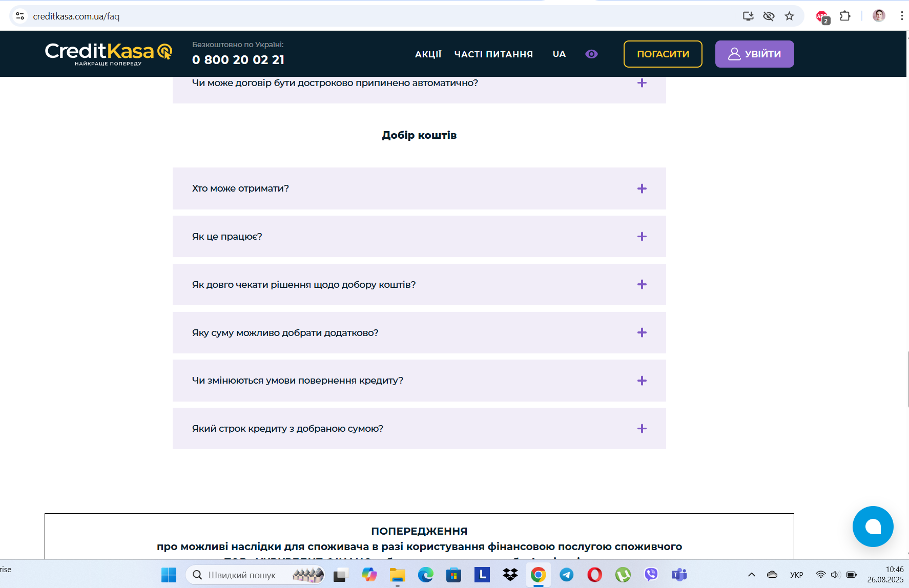Image resolution: width=909 pixels, height=588 pixels.
Task: Click OneDrive cloud tray icon
Action: 772,575
